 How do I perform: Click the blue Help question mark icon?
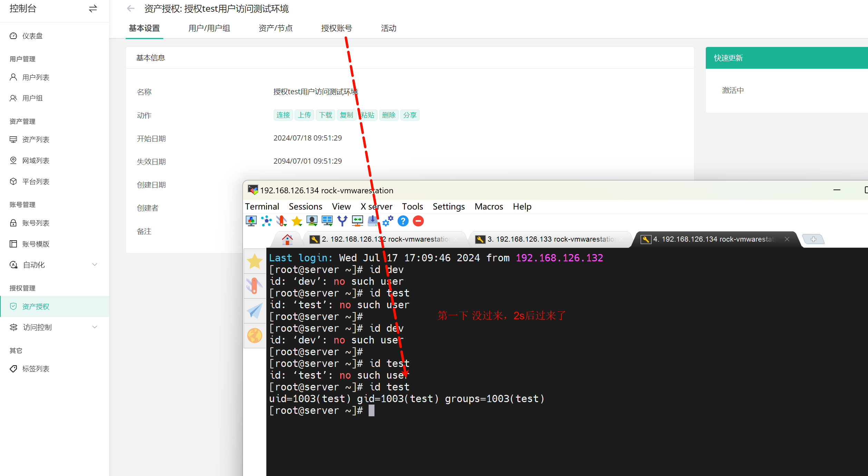point(403,221)
